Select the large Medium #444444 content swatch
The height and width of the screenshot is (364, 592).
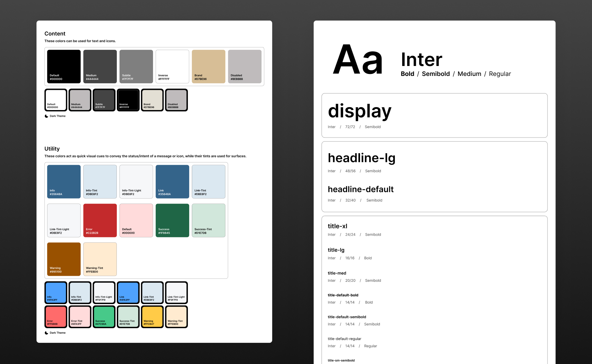[x=100, y=66]
